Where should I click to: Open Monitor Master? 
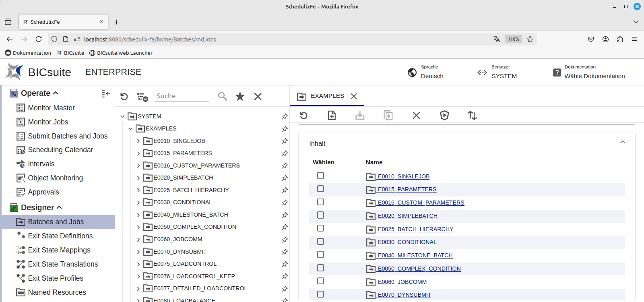[x=51, y=108]
